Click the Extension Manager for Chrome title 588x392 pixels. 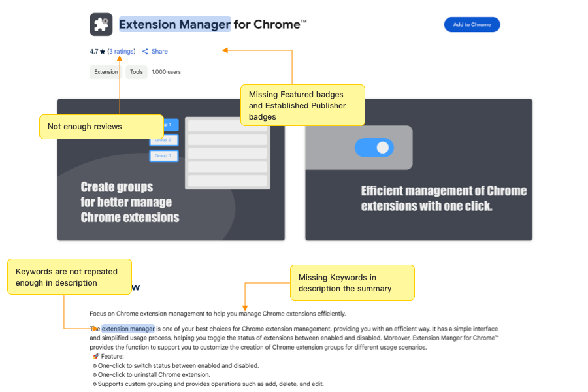(212, 24)
